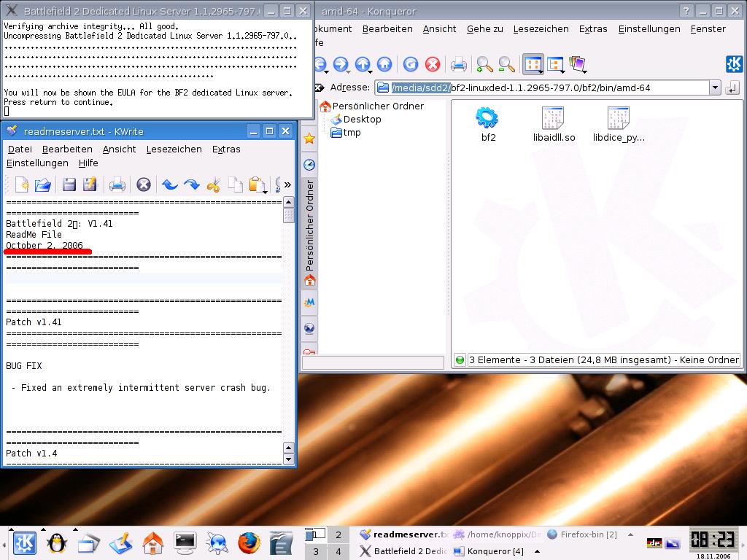
Task: Redo edit in KWrite toolbar
Action: 192,184
